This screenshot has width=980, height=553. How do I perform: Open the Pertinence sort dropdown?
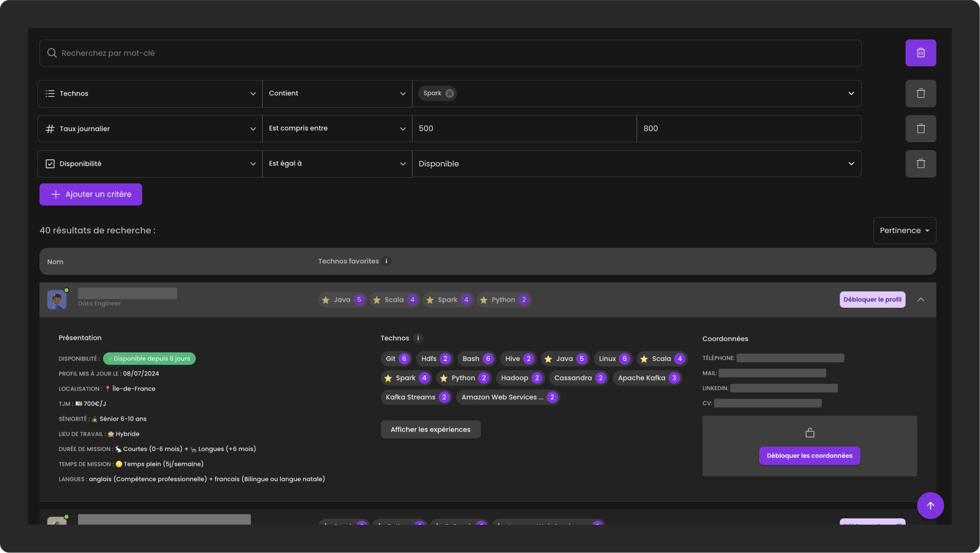click(904, 230)
